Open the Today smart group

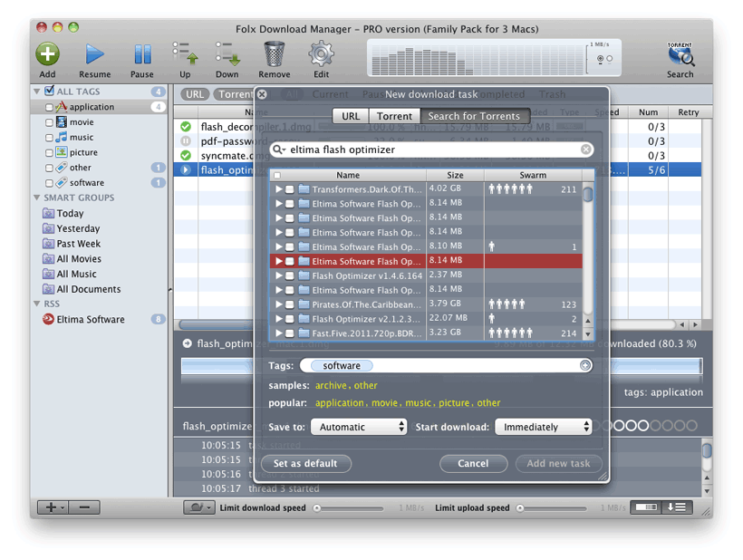[x=63, y=213]
